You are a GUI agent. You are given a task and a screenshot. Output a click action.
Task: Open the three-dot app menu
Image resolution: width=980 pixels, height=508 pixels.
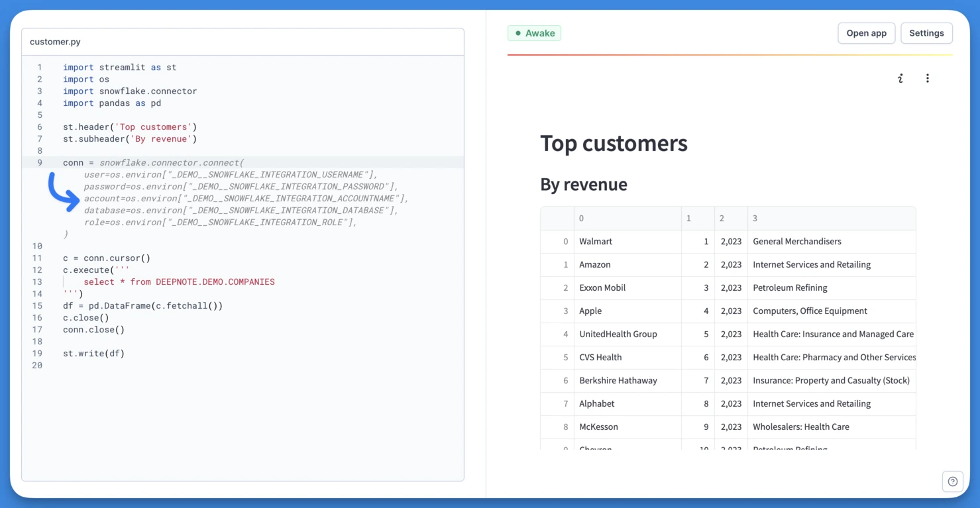(x=928, y=78)
